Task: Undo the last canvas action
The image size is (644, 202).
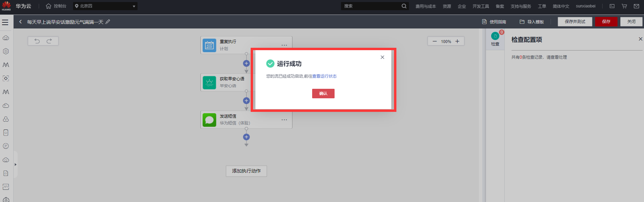Action: pos(37,41)
